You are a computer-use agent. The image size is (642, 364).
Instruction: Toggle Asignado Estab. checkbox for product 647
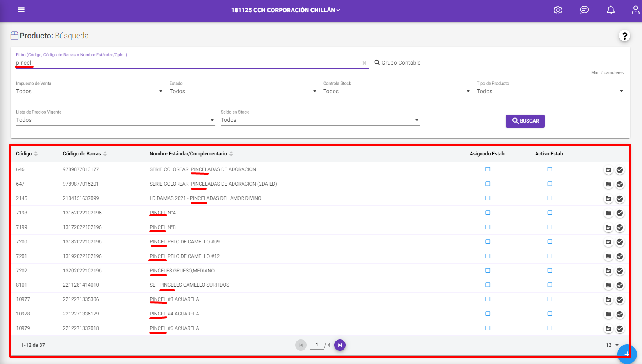click(x=488, y=184)
